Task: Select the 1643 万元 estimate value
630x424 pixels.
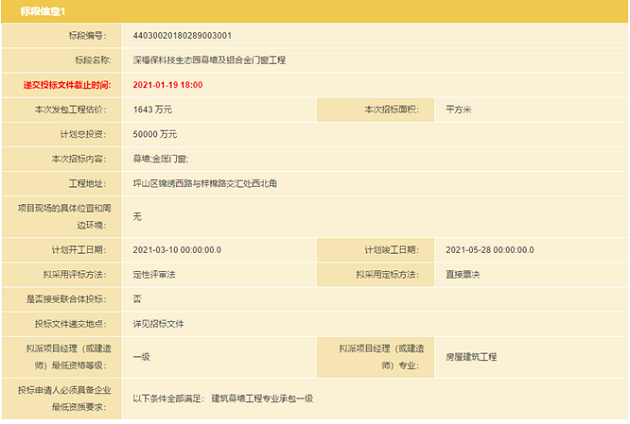Action: 154,109
